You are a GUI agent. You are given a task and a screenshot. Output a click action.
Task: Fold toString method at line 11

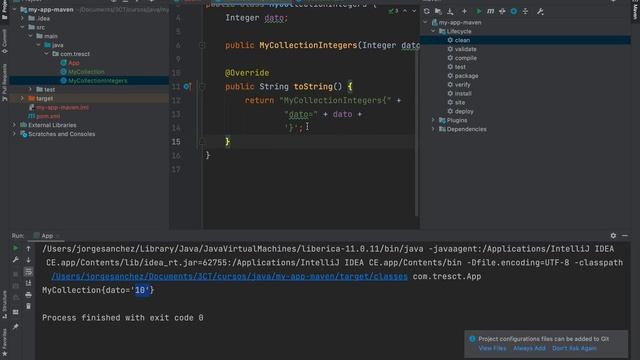(x=202, y=87)
